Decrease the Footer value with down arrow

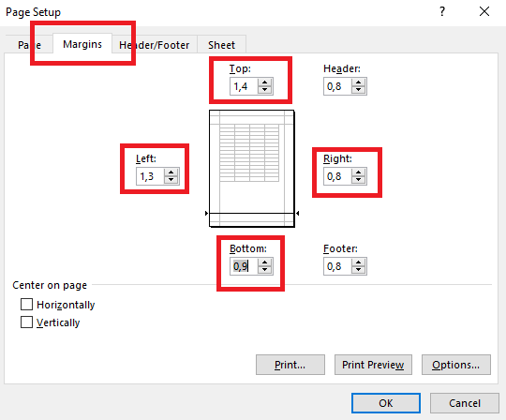[x=359, y=271]
